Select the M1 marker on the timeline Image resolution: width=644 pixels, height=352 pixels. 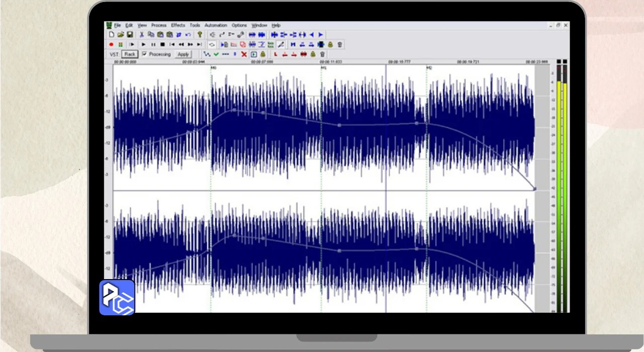324,67
